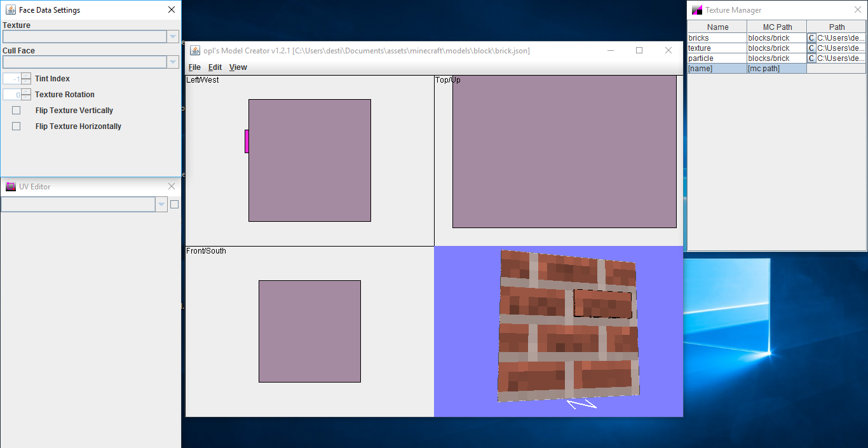Enable Flip Texture Vertically

click(x=16, y=110)
